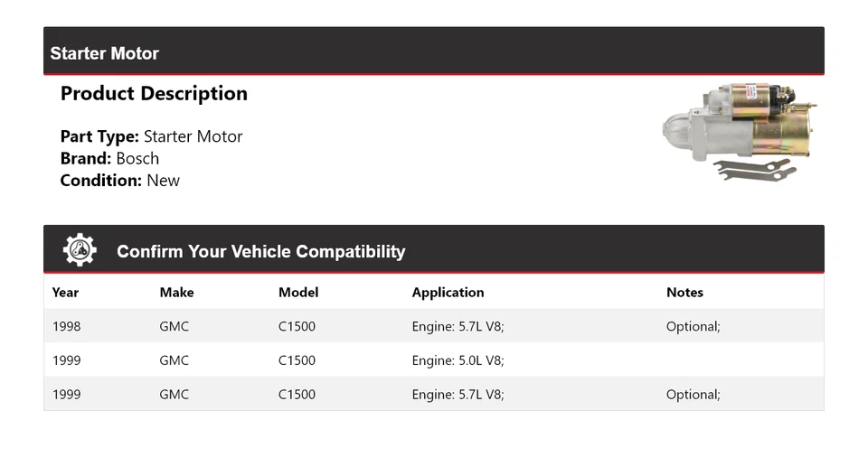
Task: Click the Condition: New text
Action: (x=119, y=181)
